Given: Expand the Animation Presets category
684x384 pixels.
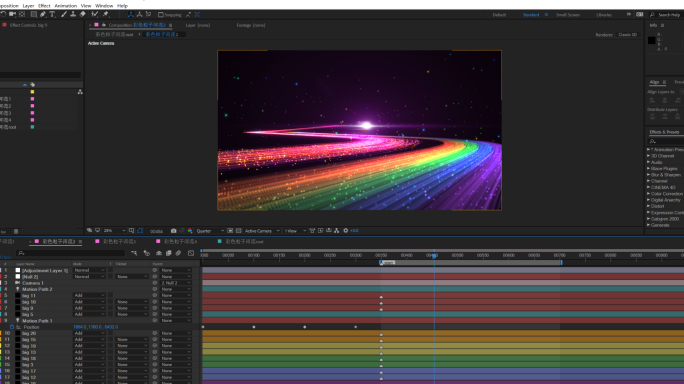Looking at the screenshot, I should (x=648, y=149).
